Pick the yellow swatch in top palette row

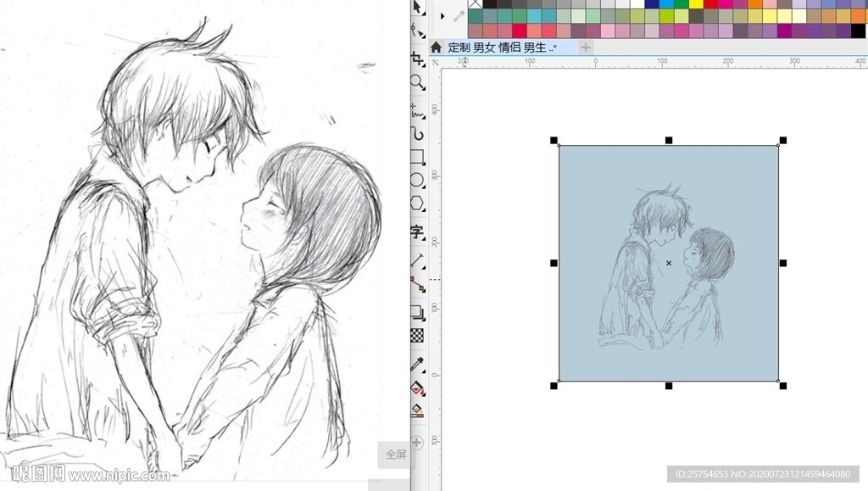point(695,4)
